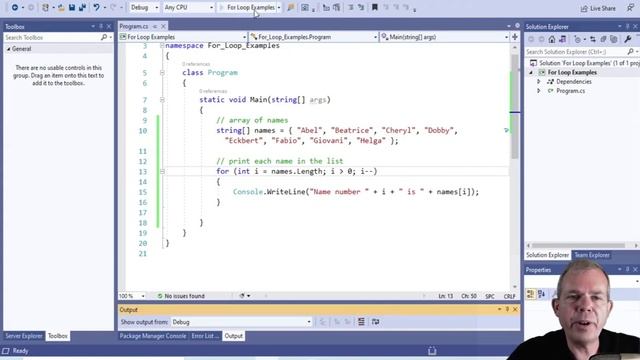Toggle Show All Files in Solution Explorer
The height and width of the screenshot is (360, 640).
click(614, 40)
